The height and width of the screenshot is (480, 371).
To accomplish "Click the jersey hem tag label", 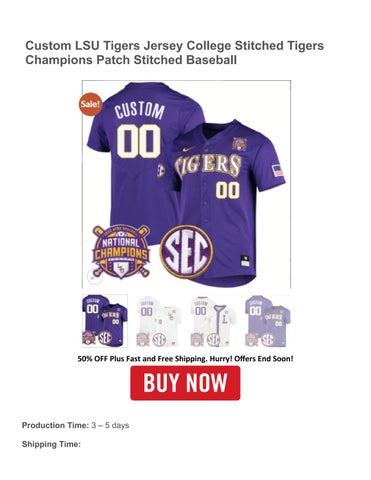I will click(x=245, y=261).
